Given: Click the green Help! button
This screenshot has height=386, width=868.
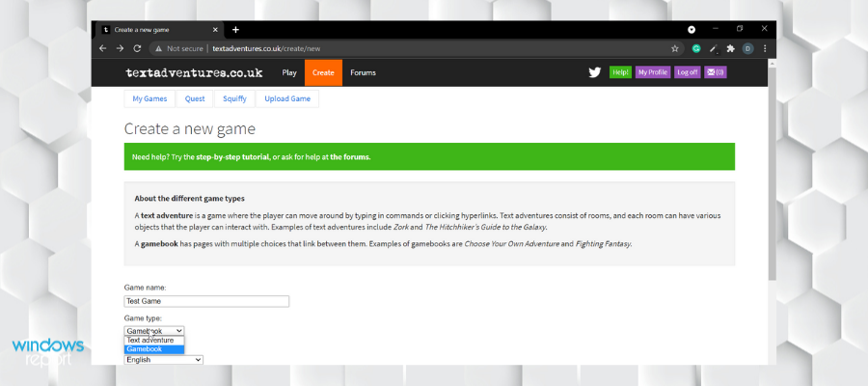Looking at the screenshot, I should 620,72.
